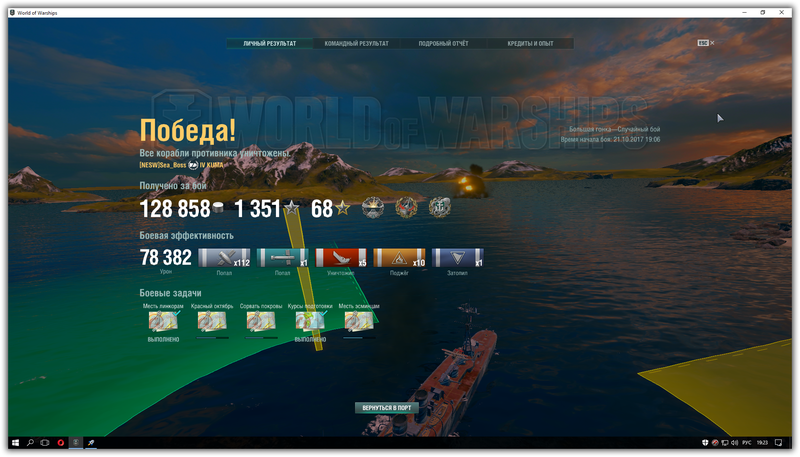Open the Windows notification center
This screenshot has width=800, height=457.
(x=779, y=443)
